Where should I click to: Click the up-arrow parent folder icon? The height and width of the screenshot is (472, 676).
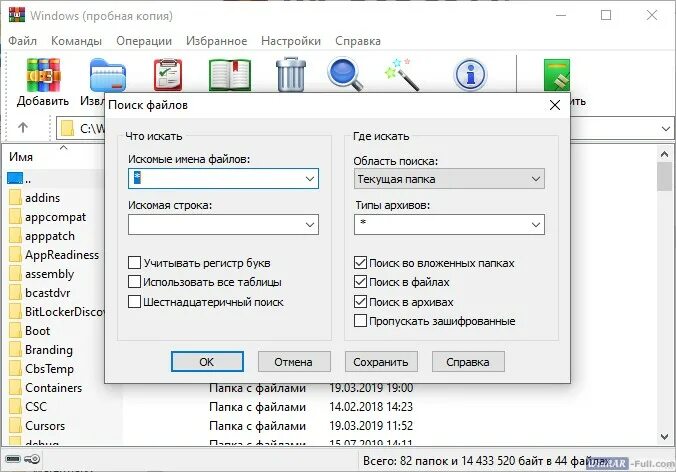pos(23,127)
